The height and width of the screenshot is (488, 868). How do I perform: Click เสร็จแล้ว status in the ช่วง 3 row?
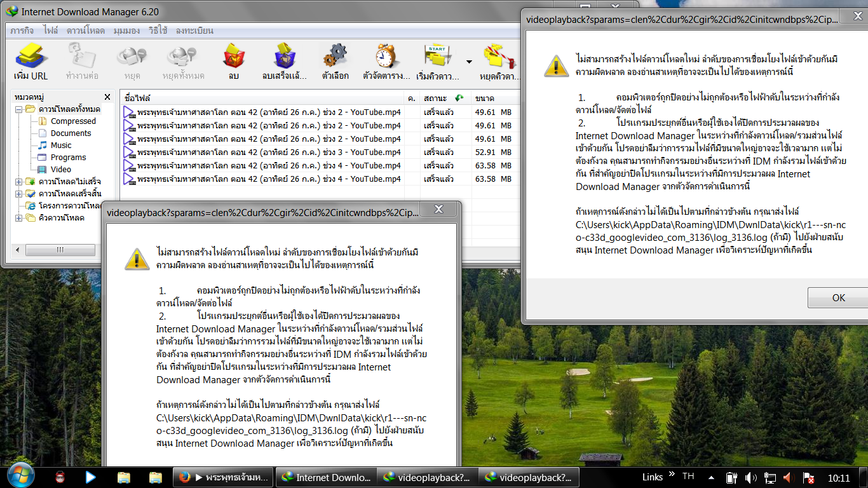pyautogui.click(x=438, y=152)
